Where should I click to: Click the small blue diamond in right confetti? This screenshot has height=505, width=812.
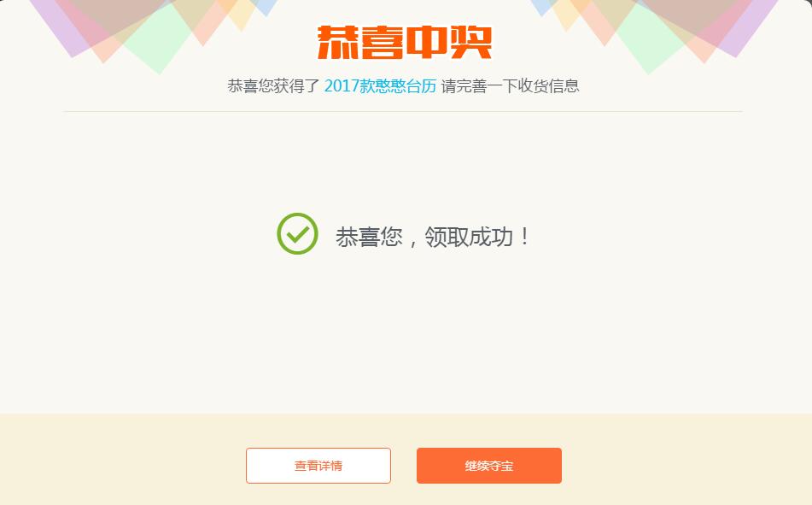point(541,7)
